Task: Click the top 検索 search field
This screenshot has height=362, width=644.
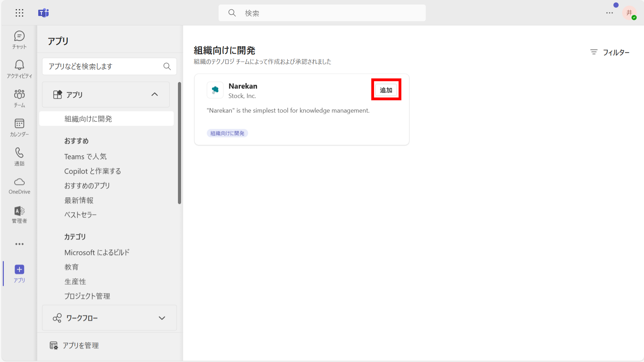Action: click(322, 13)
